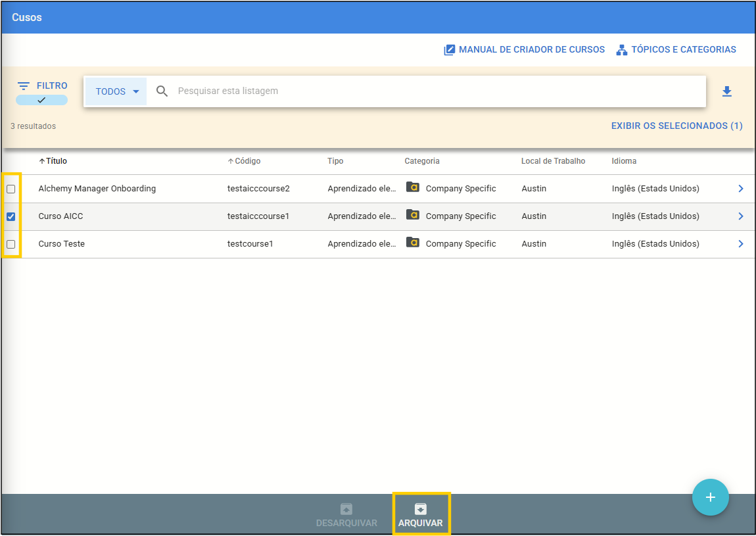756x536 pixels.
Task: Click the Arquivar archive icon
Action: pos(421,509)
